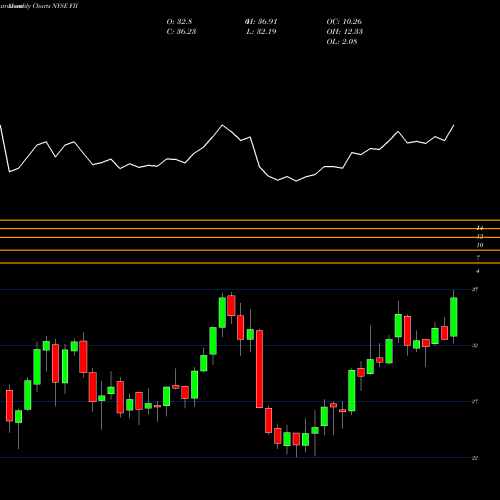Click the 'L: 32.19' low value
500x500 pixels.
point(262,32)
